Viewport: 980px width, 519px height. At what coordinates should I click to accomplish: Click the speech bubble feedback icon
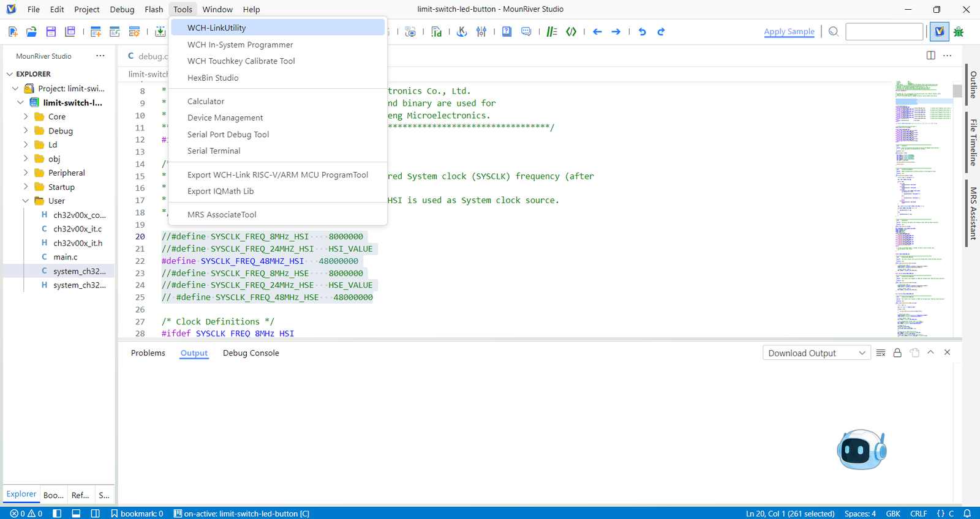point(526,32)
